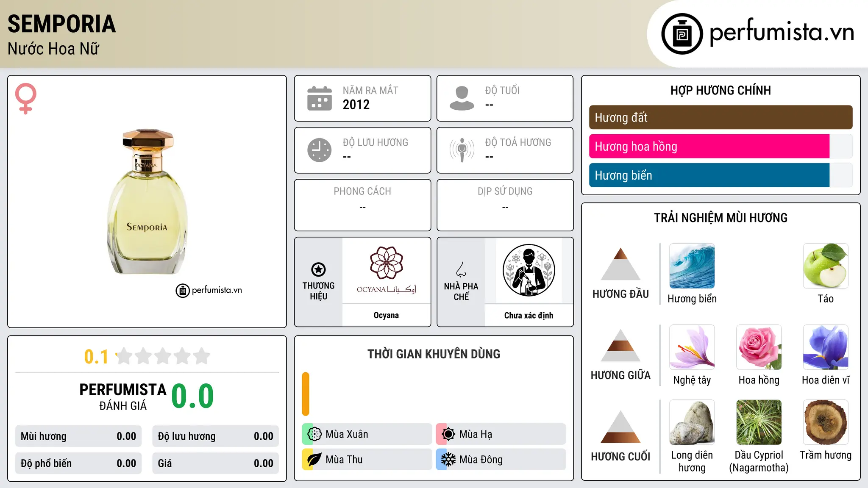
Task: Open the Ocyana brand name link
Action: coord(386,315)
